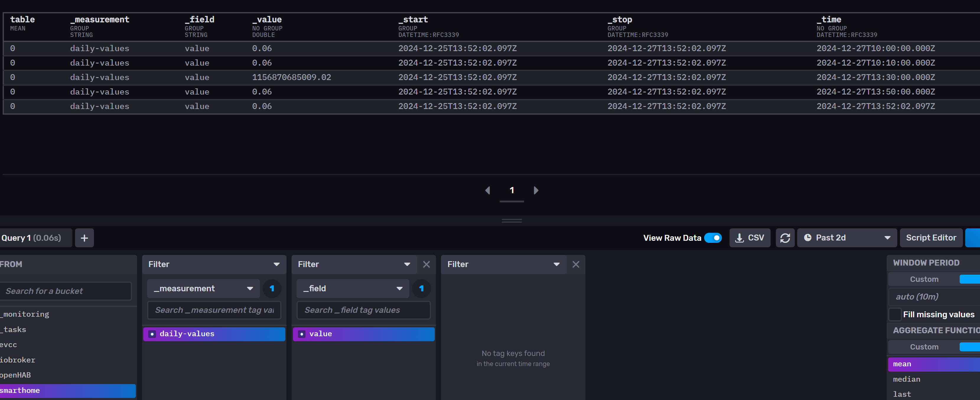Viewport: 980px width, 400px height.
Task: Open the Past 2d time range dropdown
Action: [x=846, y=238]
